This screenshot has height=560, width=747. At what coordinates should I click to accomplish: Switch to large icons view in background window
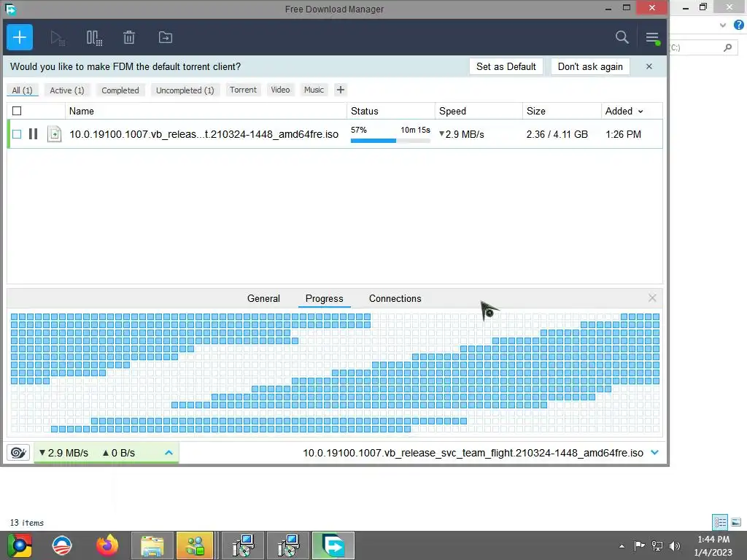click(736, 522)
